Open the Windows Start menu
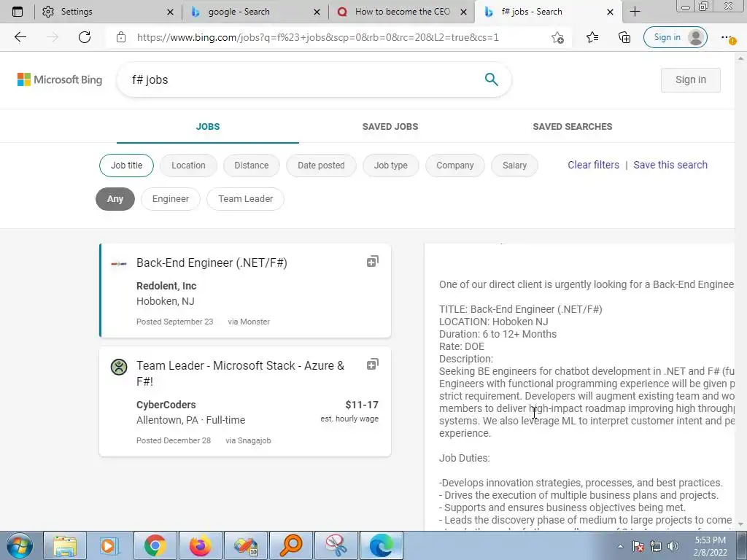This screenshot has width=747, height=560. pyautogui.click(x=19, y=545)
